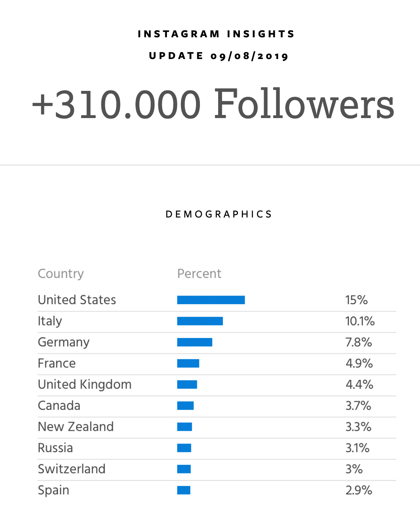
Task: Select the Germany country label
Action: coord(64,342)
